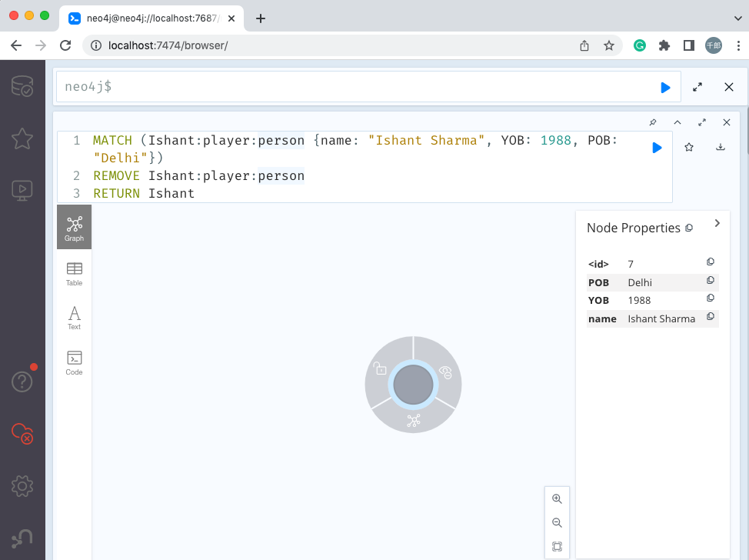This screenshot has width=749, height=560.
Task: Expand node relationships from the ring menu
Action: [413, 421]
